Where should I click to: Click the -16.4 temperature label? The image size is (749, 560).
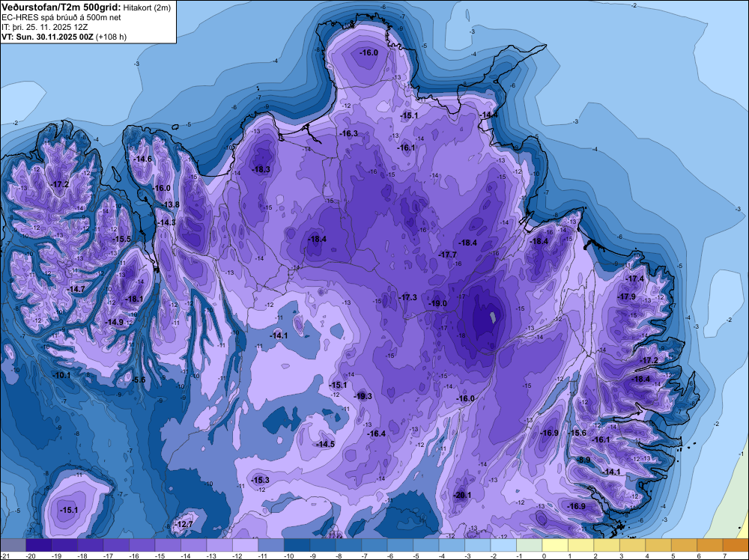377,434
